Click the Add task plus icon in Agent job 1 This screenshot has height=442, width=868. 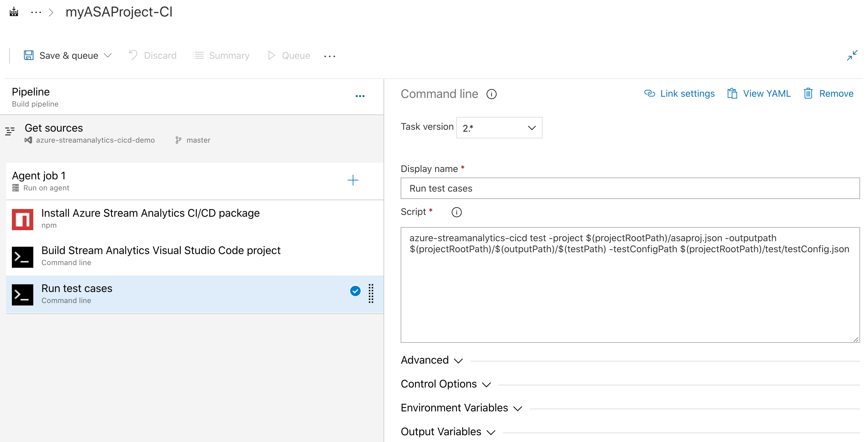[x=353, y=180]
